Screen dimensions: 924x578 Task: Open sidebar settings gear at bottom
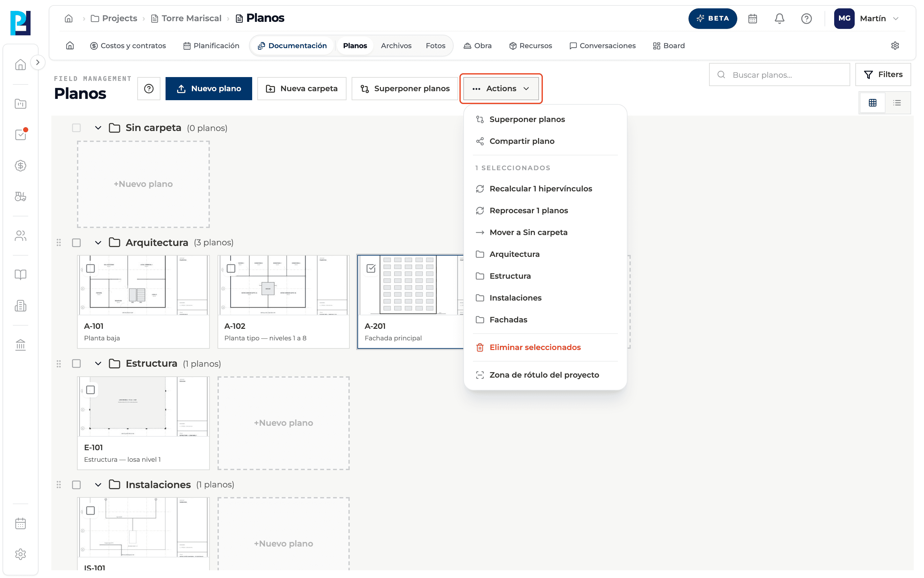(x=21, y=554)
